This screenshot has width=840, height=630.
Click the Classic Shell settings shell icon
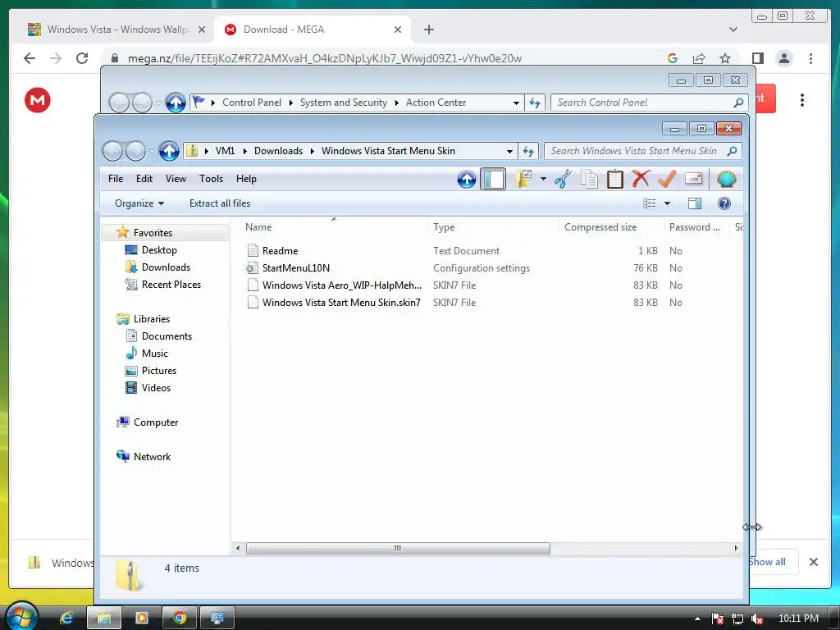tap(727, 179)
